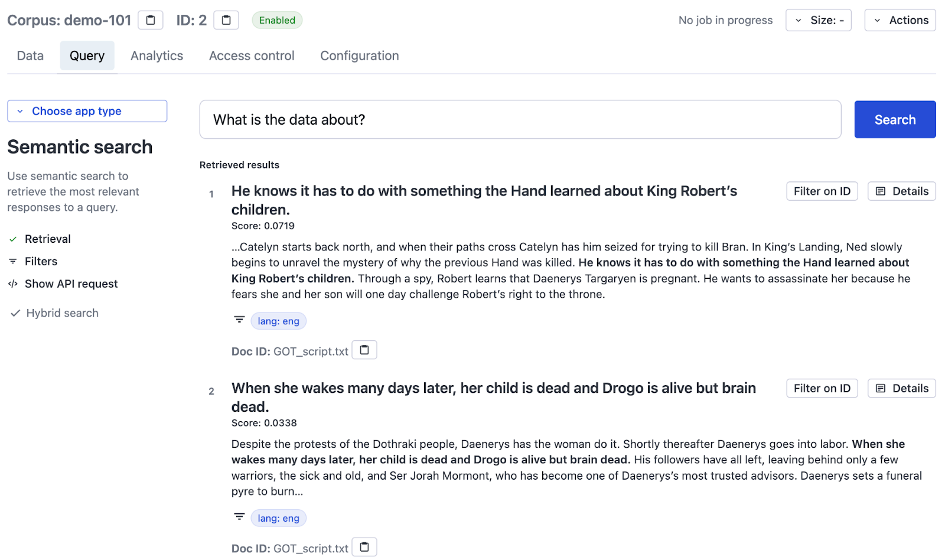The width and height of the screenshot is (945, 560).
Task: Copy Doc ID of first result
Action: [364, 350]
